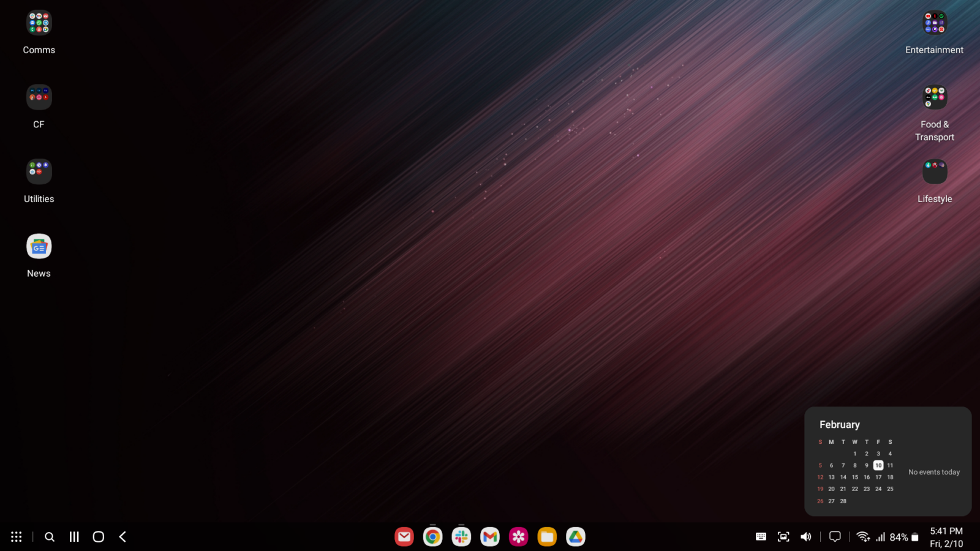Open the Comms app folder

click(x=39, y=23)
